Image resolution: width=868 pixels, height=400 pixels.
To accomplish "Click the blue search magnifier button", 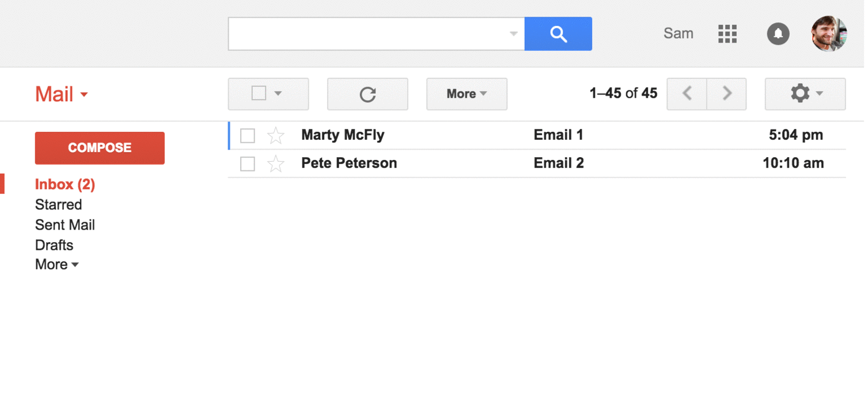I will click(x=558, y=34).
